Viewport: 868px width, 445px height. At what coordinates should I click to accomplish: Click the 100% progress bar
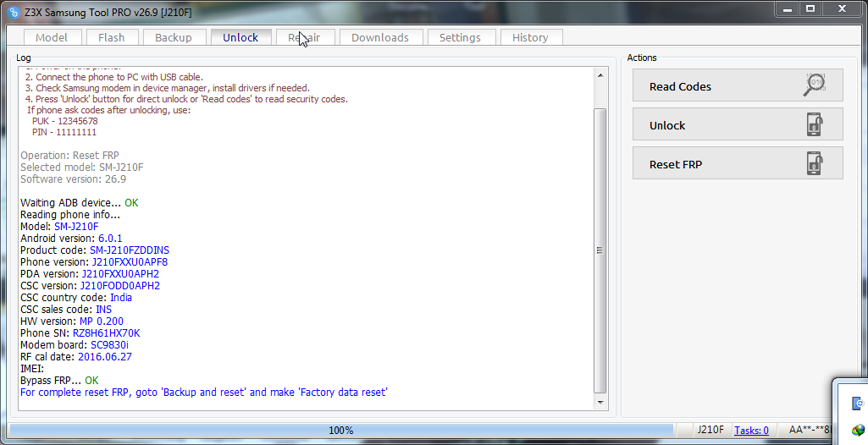[341, 430]
